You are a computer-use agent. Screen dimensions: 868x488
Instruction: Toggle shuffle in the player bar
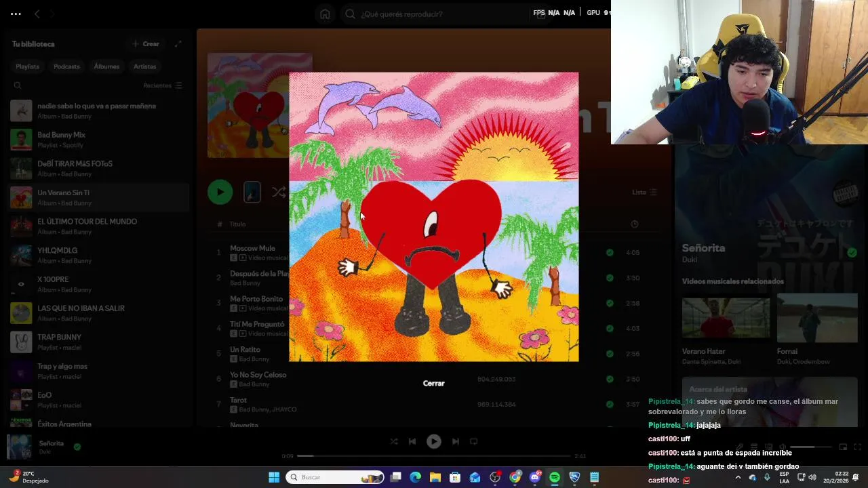click(x=394, y=441)
